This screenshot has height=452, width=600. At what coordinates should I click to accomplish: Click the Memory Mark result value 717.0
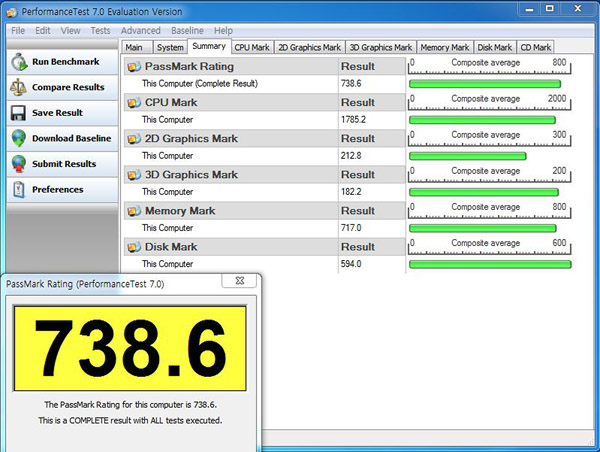click(x=351, y=228)
